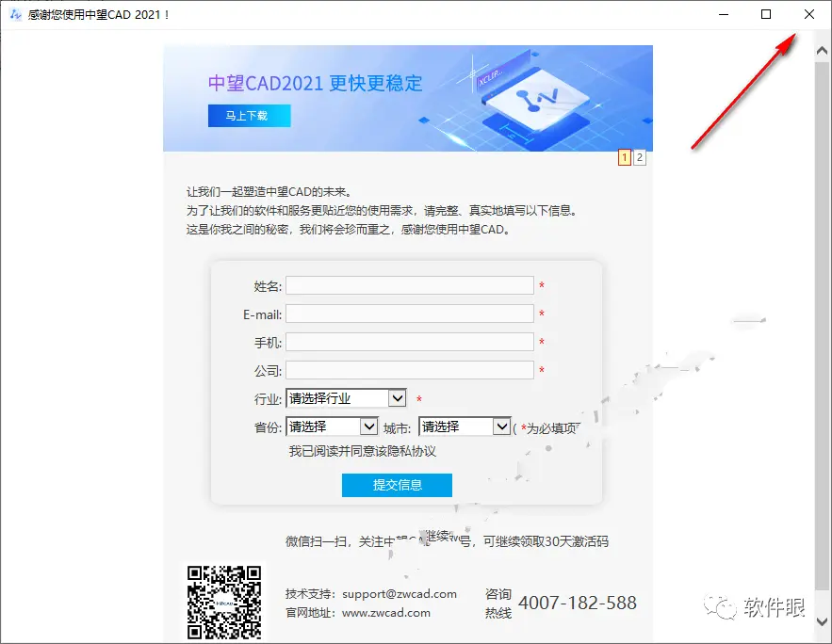
Task: Open the www.zwcad.com website address
Action: click(386, 613)
